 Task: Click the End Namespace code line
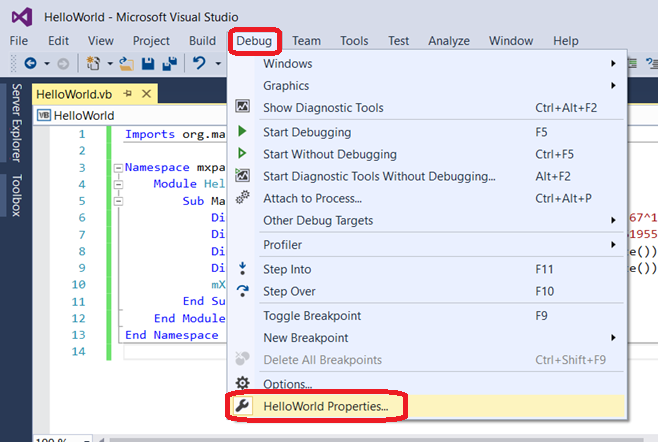172,335
